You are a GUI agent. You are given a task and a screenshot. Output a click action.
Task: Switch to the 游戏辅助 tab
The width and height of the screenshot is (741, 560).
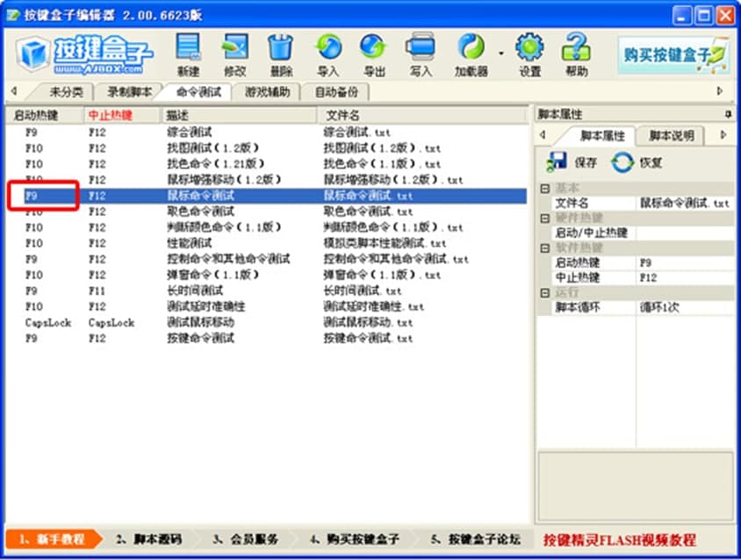[x=267, y=91]
